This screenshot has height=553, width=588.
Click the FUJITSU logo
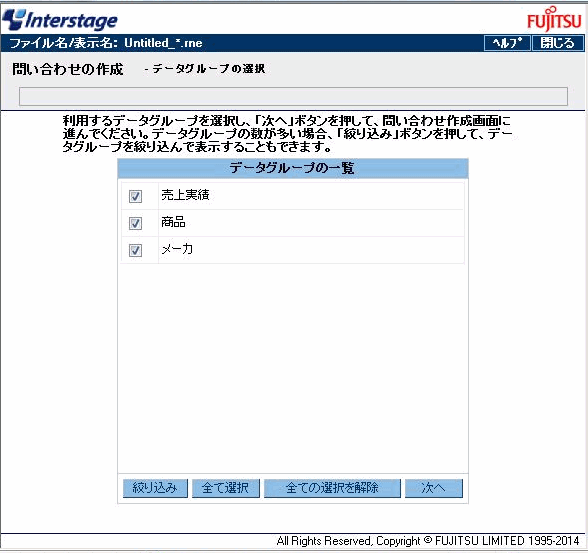click(554, 19)
